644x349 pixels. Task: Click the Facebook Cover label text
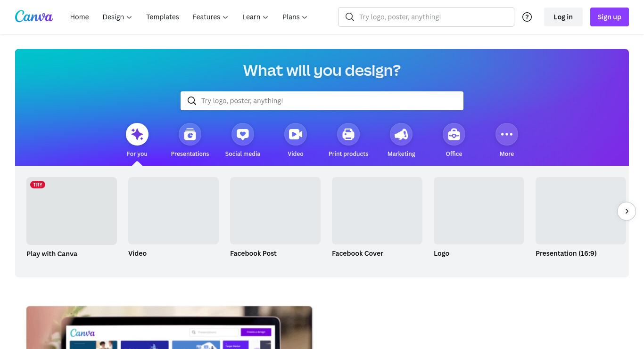(x=357, y=253)
